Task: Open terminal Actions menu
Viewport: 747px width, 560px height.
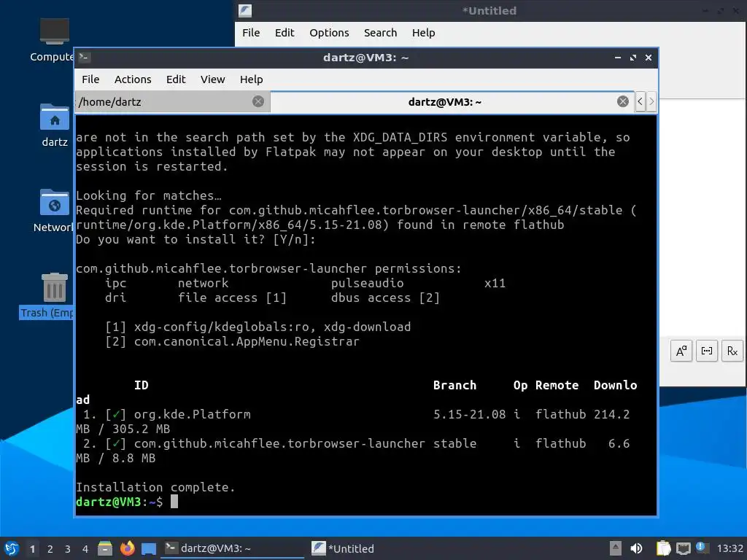Action: [133, 79]
